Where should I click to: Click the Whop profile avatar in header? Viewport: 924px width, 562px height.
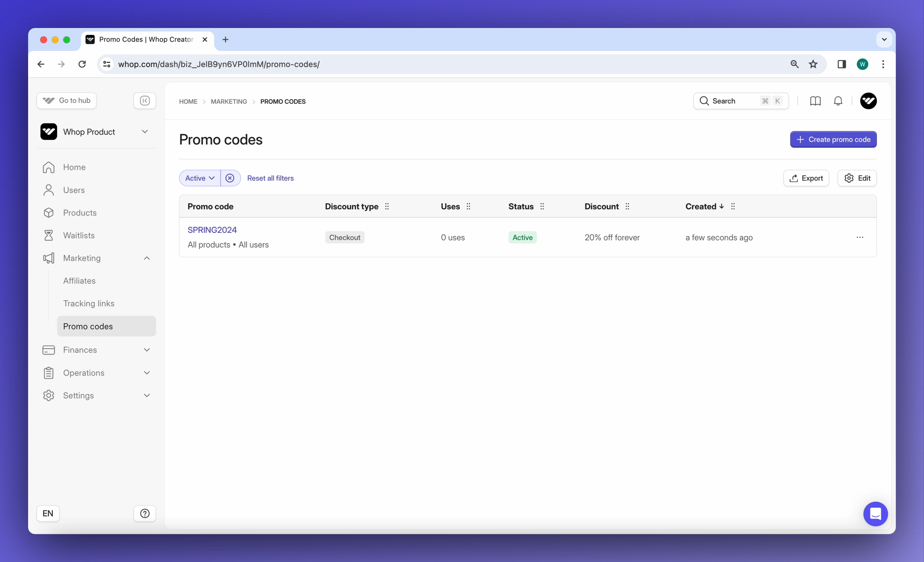(868, 101)
